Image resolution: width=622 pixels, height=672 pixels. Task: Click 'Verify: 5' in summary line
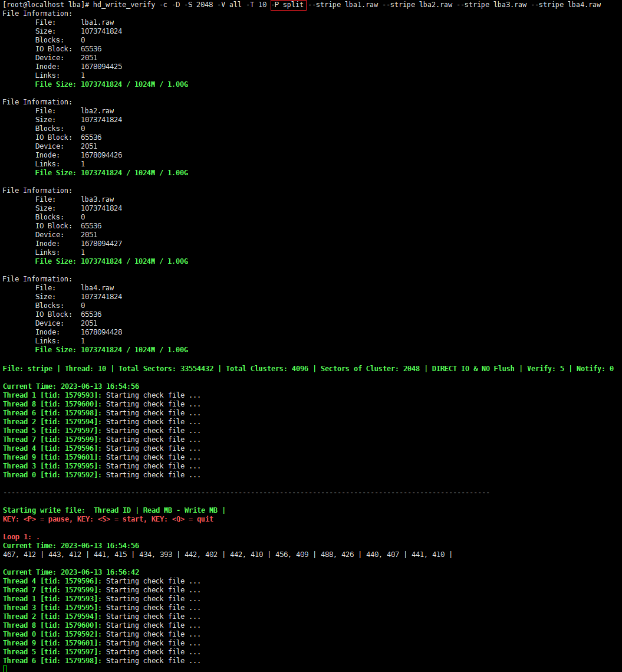(x=545, y=369)
